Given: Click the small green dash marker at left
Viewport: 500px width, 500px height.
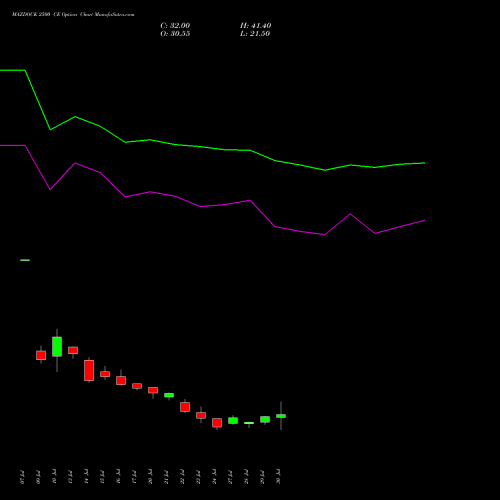Looking at the screenshot, I should point(25,260).
